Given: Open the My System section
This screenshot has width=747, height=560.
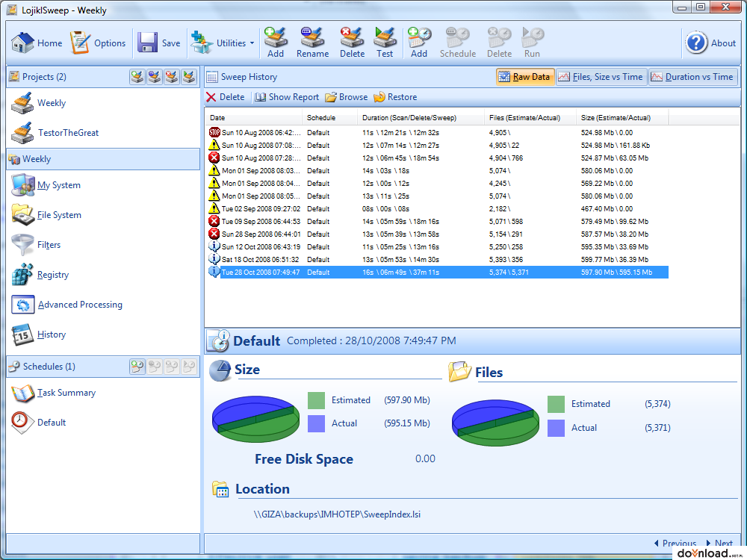Looking at the screenshot, I should [46, 185].
